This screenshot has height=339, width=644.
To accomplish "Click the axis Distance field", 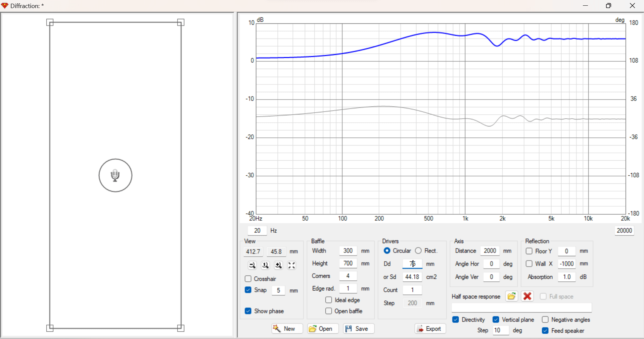I will (490, 251).
